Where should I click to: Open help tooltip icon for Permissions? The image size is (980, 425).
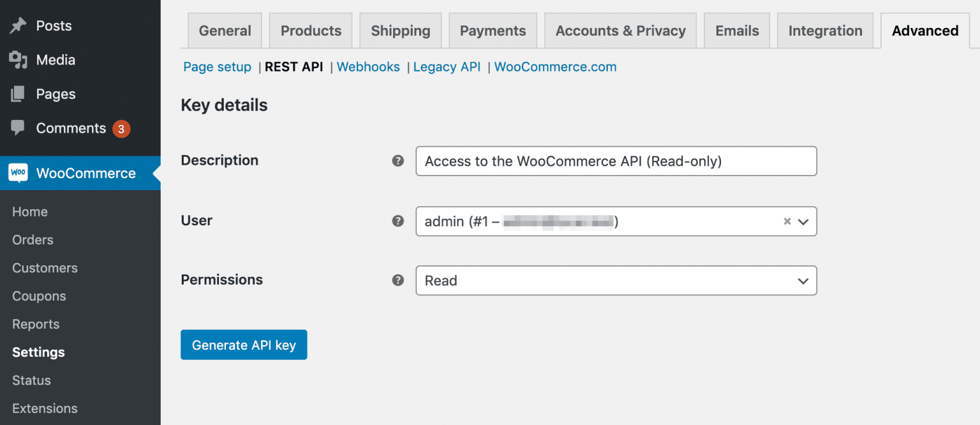click(x=397, y=280)
